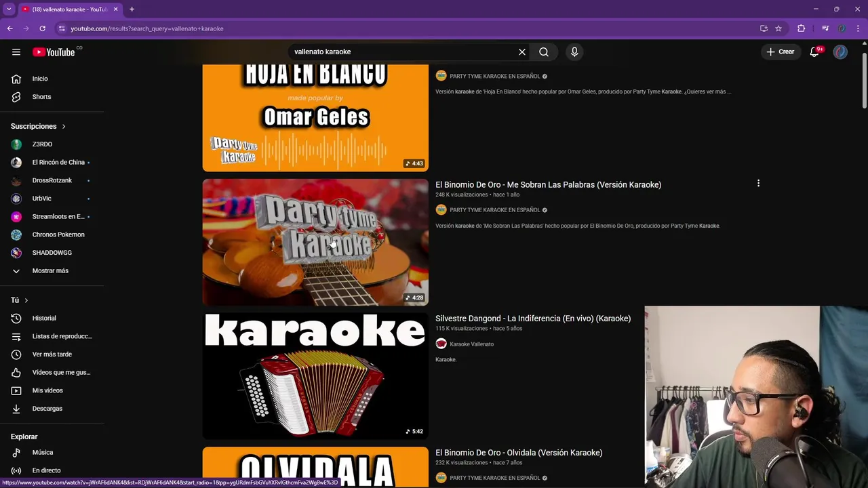Open Chrome three-dot menu
This screenshot has width=868, height=488.
click(859, 28)
